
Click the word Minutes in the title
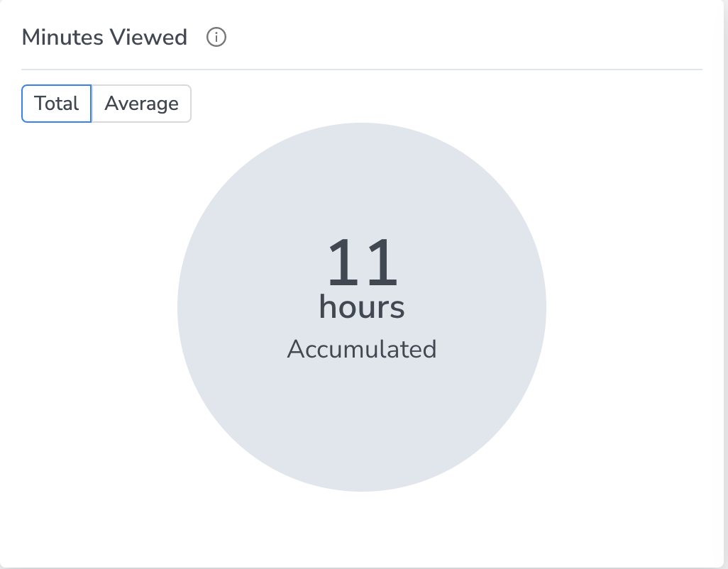coord(62,37)
